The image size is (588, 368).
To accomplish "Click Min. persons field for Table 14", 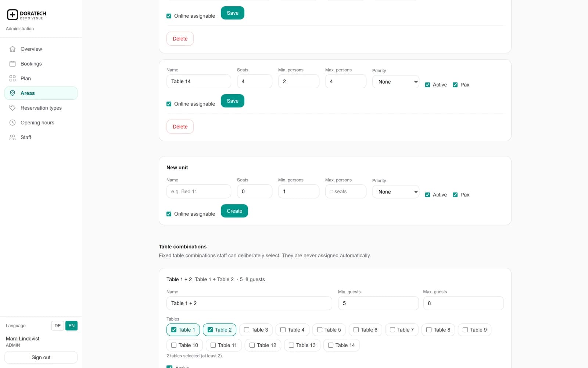I will click(x=299, y=81).
